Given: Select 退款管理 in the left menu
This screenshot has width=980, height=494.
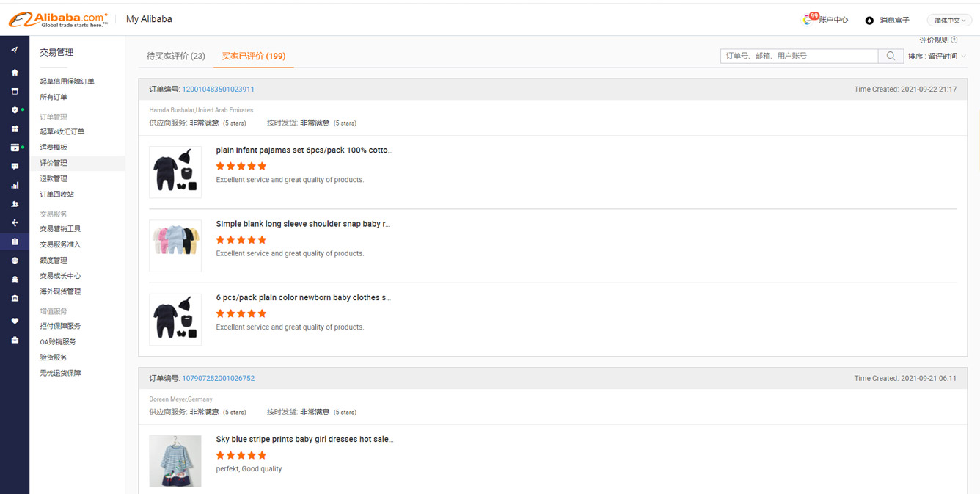Looking at the screenshot, I should coord(54,178).
